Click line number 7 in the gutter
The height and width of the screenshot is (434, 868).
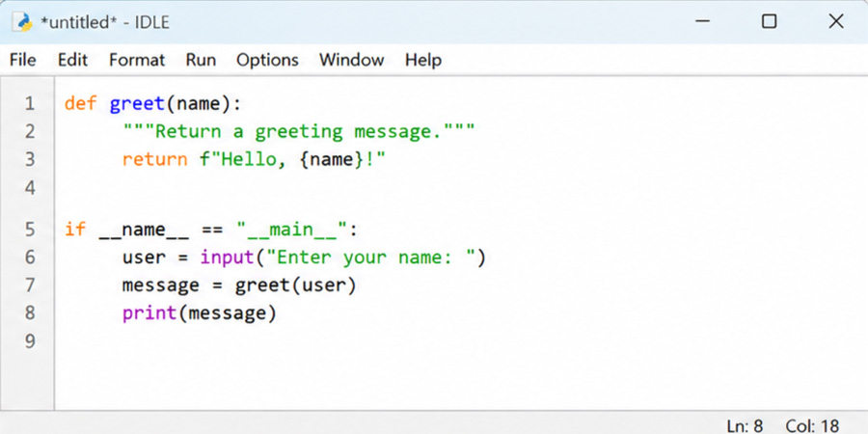point(29,285)
